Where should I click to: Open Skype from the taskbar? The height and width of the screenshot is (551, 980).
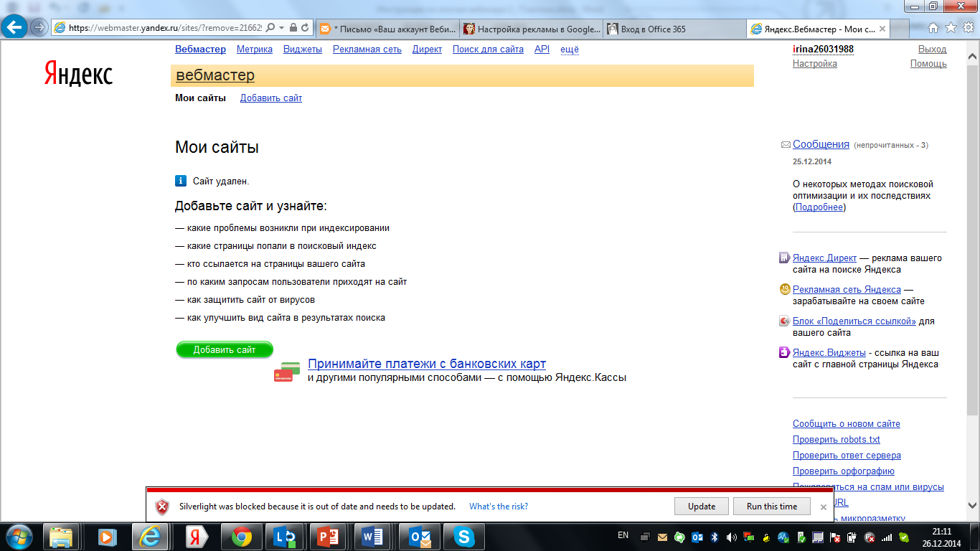click(464, 537)
